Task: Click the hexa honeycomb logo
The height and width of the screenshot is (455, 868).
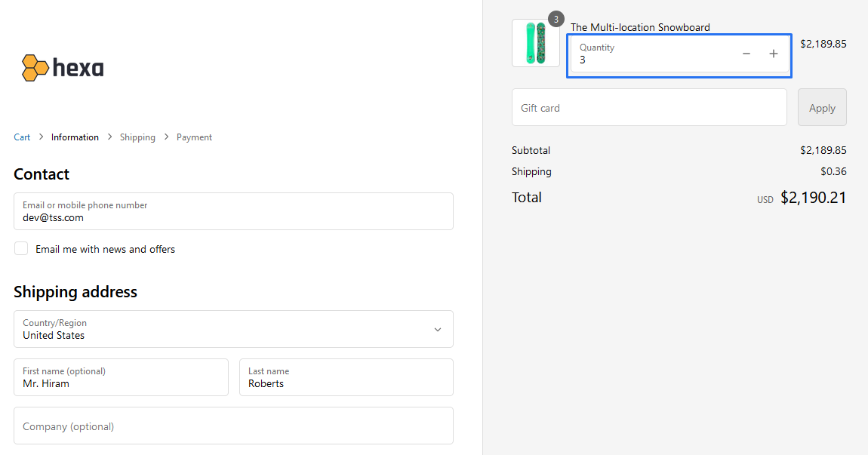Action: (x=63, y=68)
